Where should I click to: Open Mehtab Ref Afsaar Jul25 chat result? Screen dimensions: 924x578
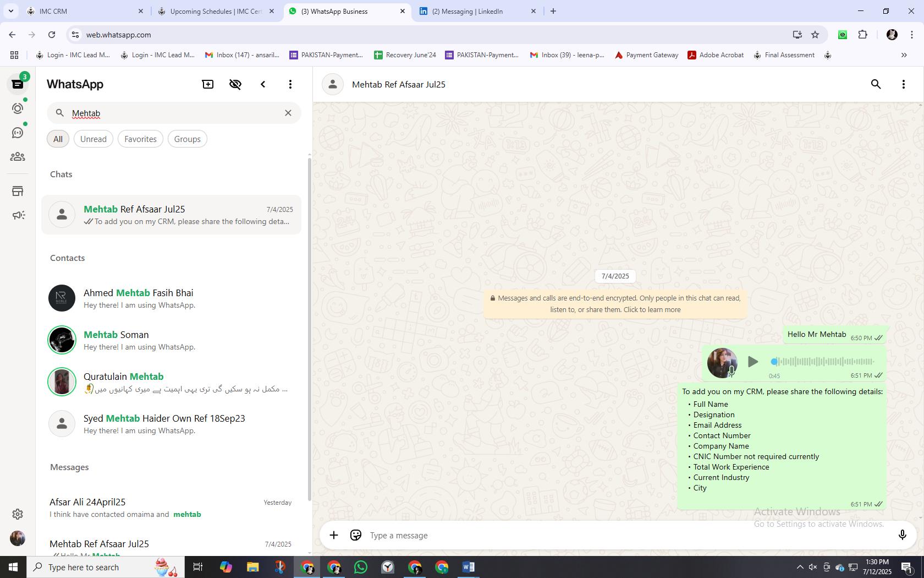tap(172, 215)
